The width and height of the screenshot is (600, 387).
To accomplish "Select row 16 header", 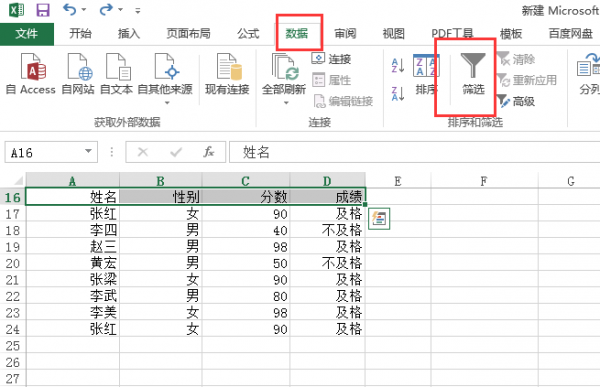I will (x=13, y=197).
